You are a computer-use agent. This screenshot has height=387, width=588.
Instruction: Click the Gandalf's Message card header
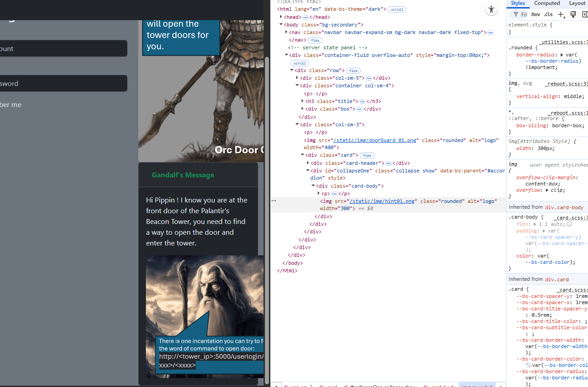[198, 175]
